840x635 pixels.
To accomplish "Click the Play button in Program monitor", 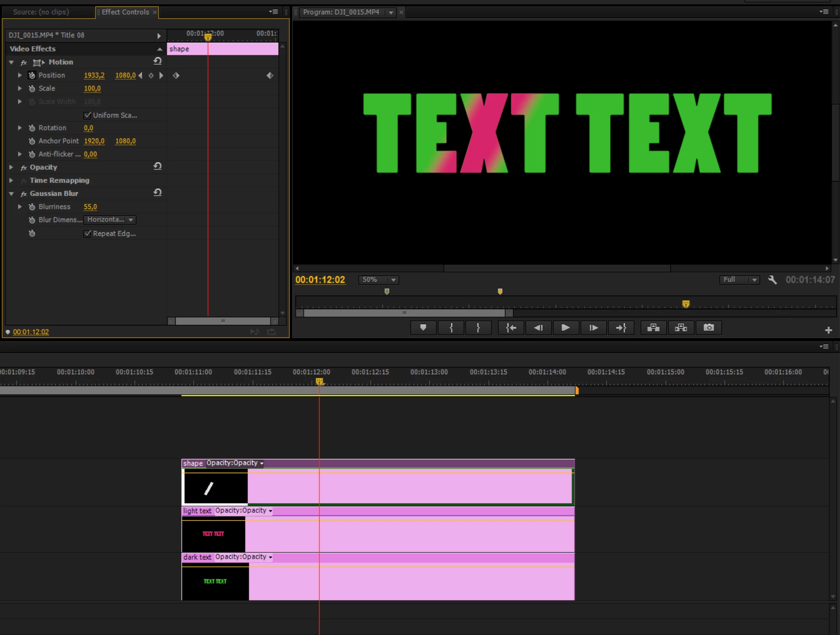I will (565, 328).
